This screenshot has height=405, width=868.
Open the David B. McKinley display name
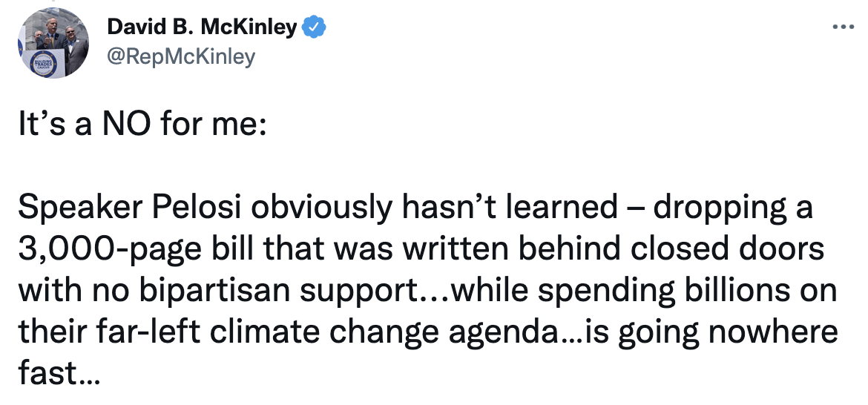203,28
